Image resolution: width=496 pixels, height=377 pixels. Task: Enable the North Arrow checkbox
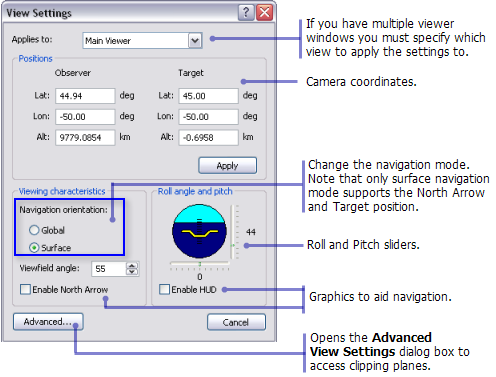point(25,289)
